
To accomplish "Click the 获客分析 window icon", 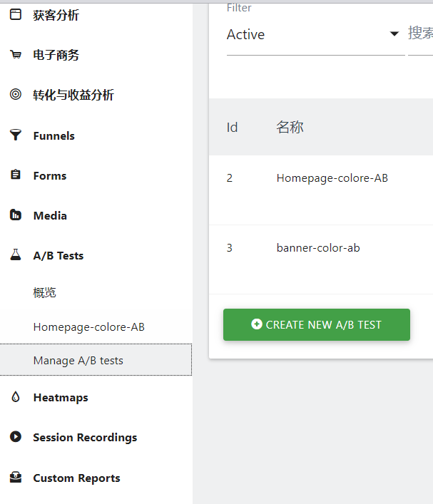I will (16, 14).
